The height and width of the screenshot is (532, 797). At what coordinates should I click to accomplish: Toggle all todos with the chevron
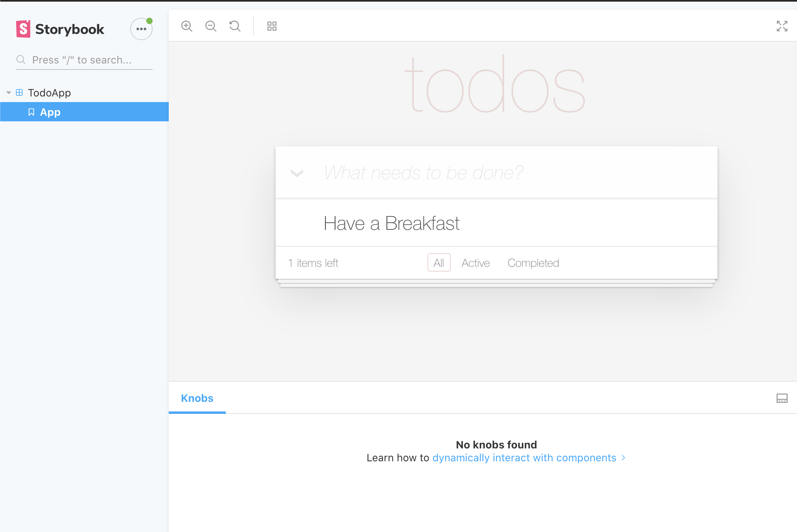pyautogui.click(x=297, y=173)
